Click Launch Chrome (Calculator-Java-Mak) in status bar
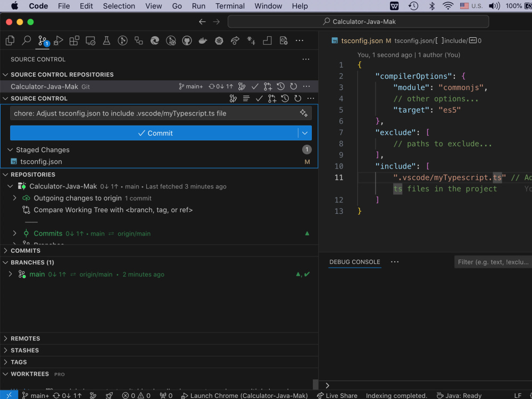 (244, 395)
